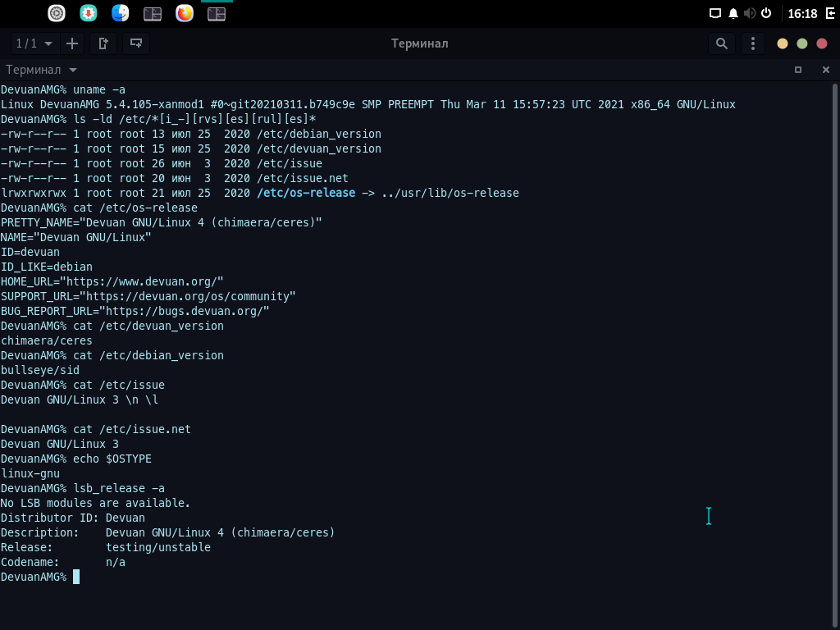Viewport: 840px width, 630px height.
Task: Click the "../usr/lib/os-release" symlink target
Action: click(450, 193)
